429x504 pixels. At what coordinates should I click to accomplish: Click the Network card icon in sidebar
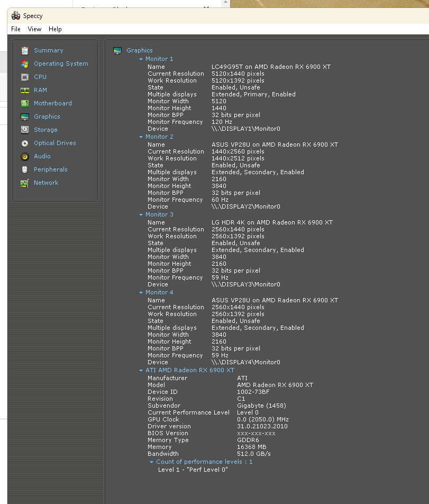click(x=25, y=183)
